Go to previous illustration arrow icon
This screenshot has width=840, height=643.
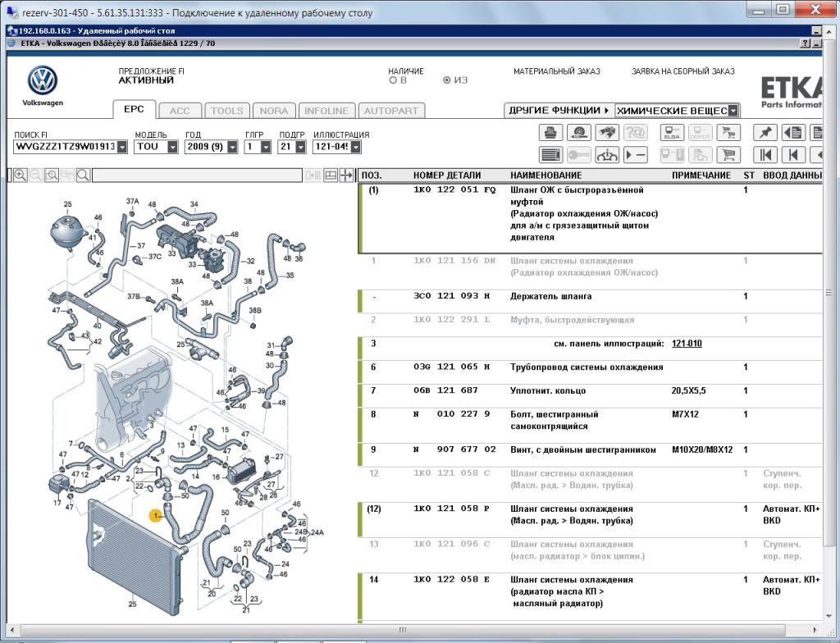(793, 155)
